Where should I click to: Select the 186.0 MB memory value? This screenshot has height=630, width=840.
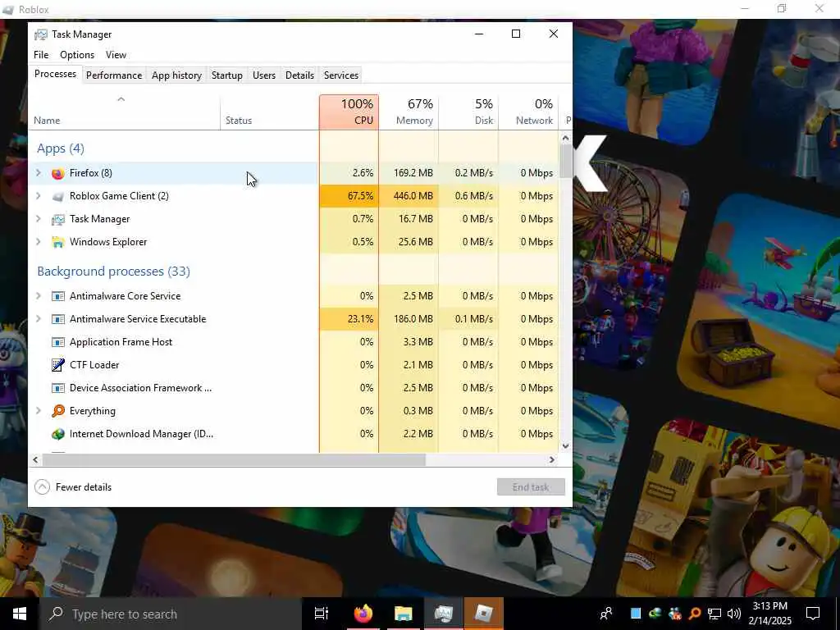(x=409, y=319)
